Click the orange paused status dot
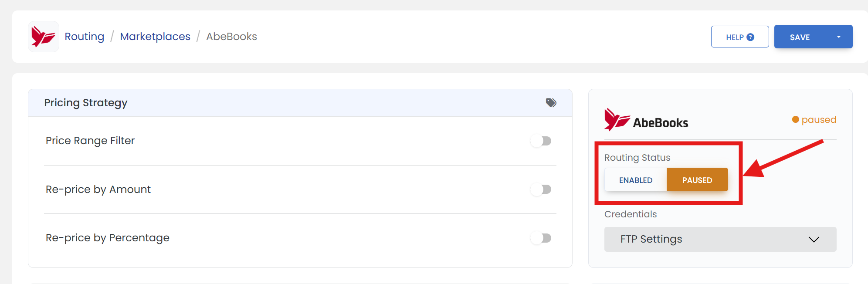Viewport: 868px width, 284px height. tap(795, 119)
